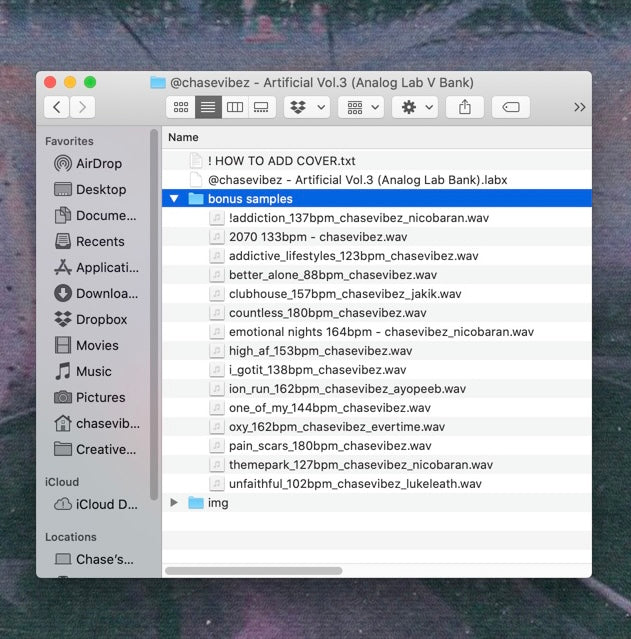Screen dimensions: 631x639
Task: Select addictive_lifestyles_123bpm_chasevibez.wav
Action: [x=377, y=256]
